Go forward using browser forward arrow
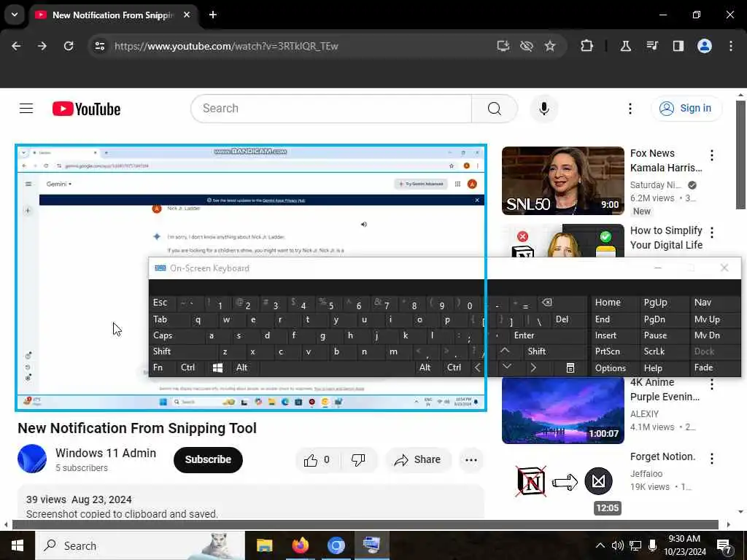The width and height of the screenshot is (747, 560). 42,46
